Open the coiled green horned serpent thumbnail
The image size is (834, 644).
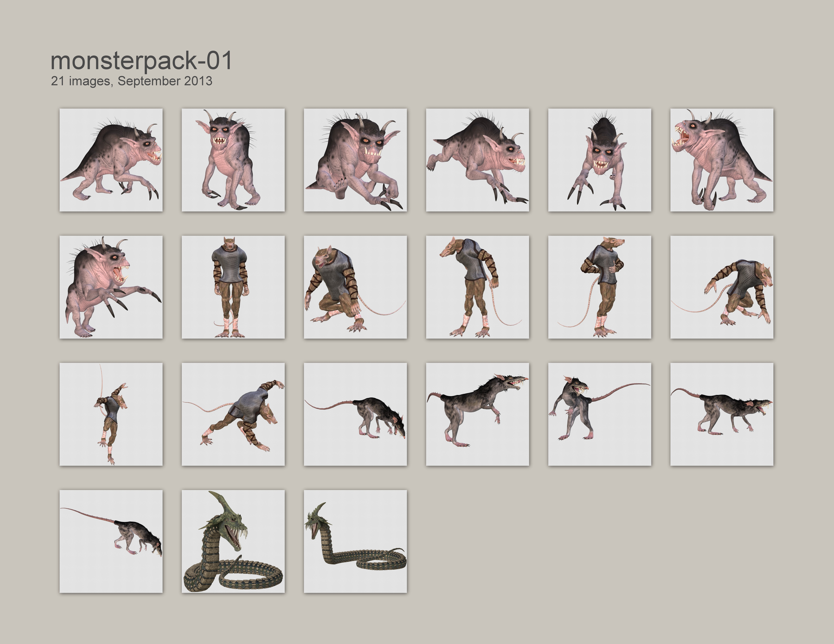click(233, 541)
